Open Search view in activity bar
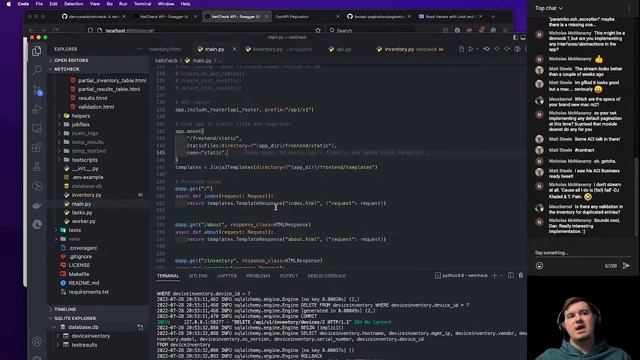 (37, 69)
